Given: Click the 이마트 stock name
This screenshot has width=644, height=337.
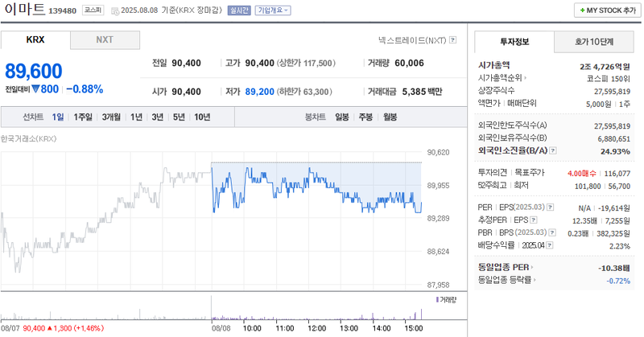Looking at the screenshot, I should pos(25,9).
